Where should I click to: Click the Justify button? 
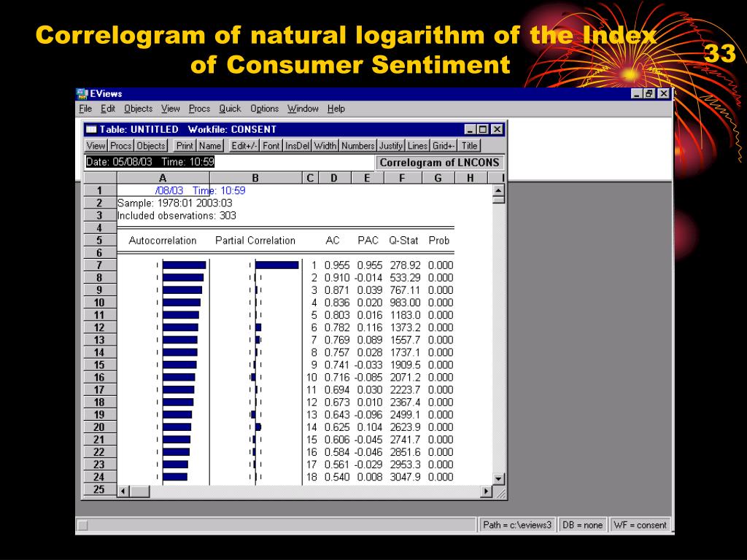(391, 146)
